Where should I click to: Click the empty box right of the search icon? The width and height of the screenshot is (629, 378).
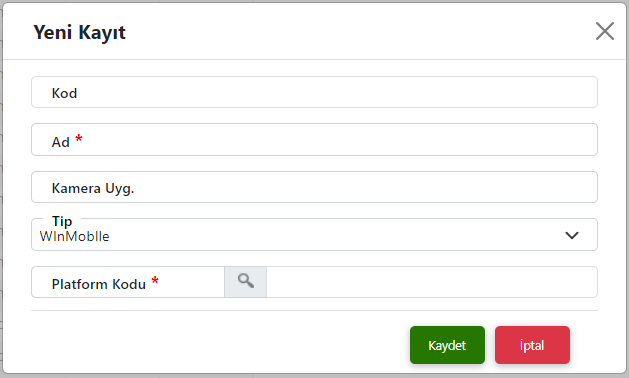point(432,282)
